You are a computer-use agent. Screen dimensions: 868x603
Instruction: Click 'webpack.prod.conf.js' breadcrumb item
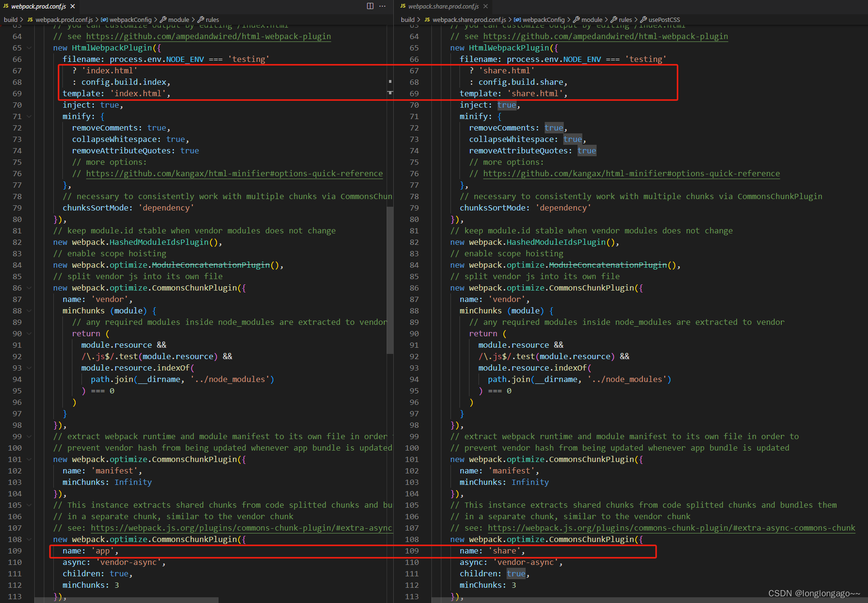(64, 20)
